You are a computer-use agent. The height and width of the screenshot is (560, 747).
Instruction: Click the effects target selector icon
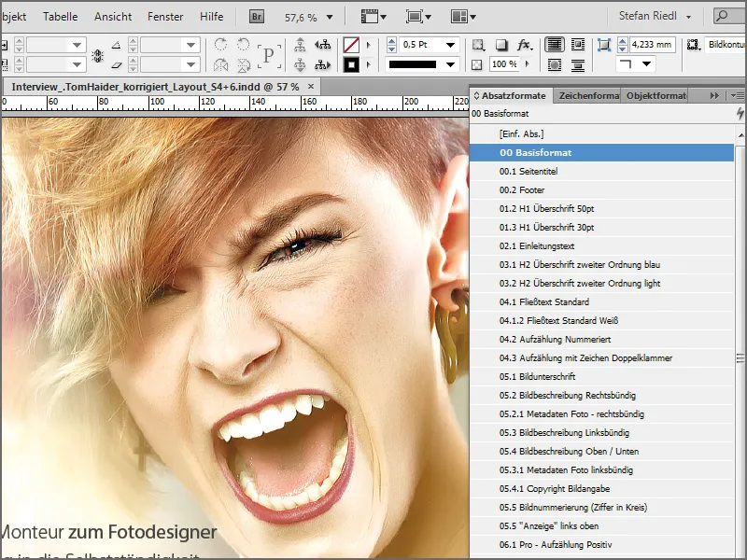[x=478, y=45]
